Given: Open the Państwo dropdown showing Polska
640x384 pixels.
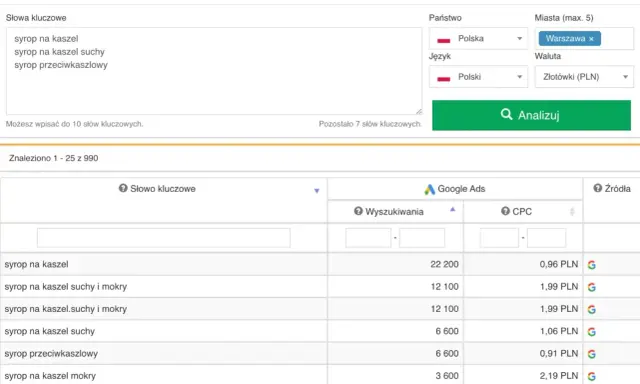Looking at the screenshot, I should coord(478,38).
